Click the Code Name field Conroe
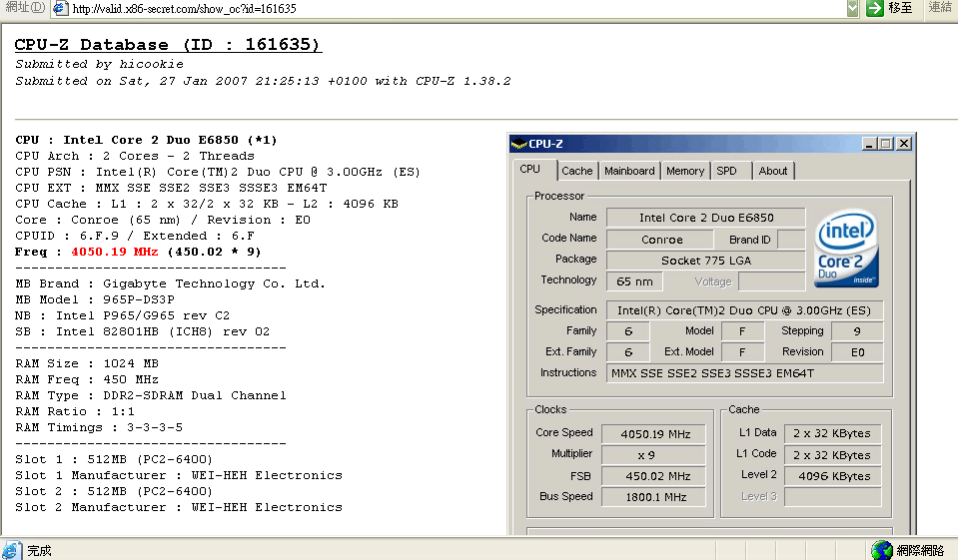 661,240
